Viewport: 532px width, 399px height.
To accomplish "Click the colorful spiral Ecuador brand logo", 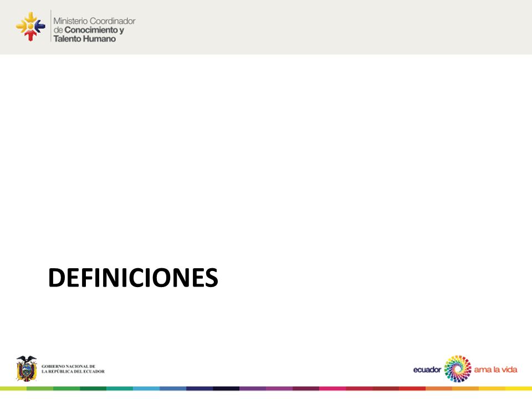I will pos(458,369).
